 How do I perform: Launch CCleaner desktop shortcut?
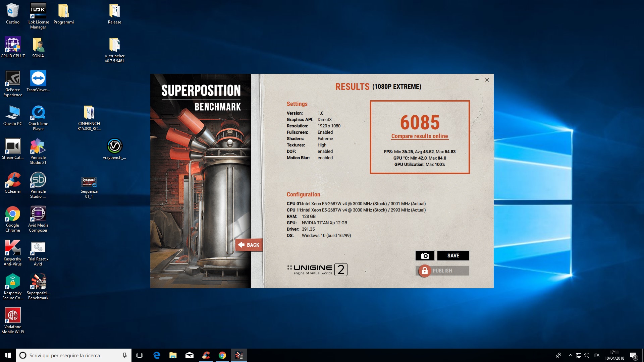[13, 183]
